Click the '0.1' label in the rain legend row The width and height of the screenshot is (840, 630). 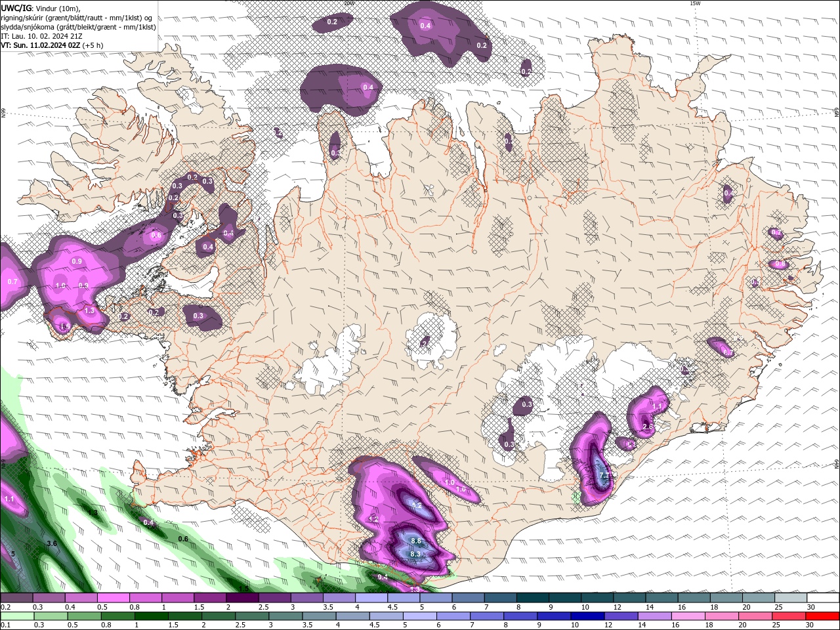click(x=5, y=625)
